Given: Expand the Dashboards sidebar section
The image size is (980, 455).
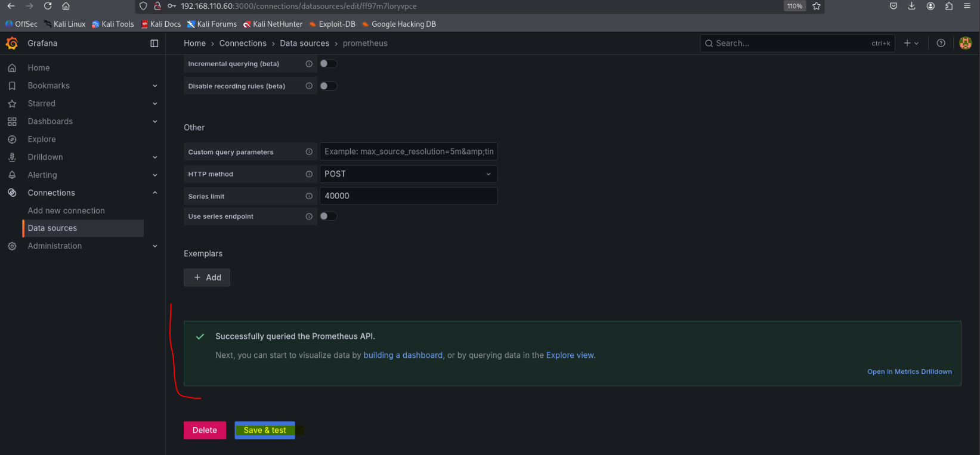Looking at the screenshot, I should tap(154, 122).
